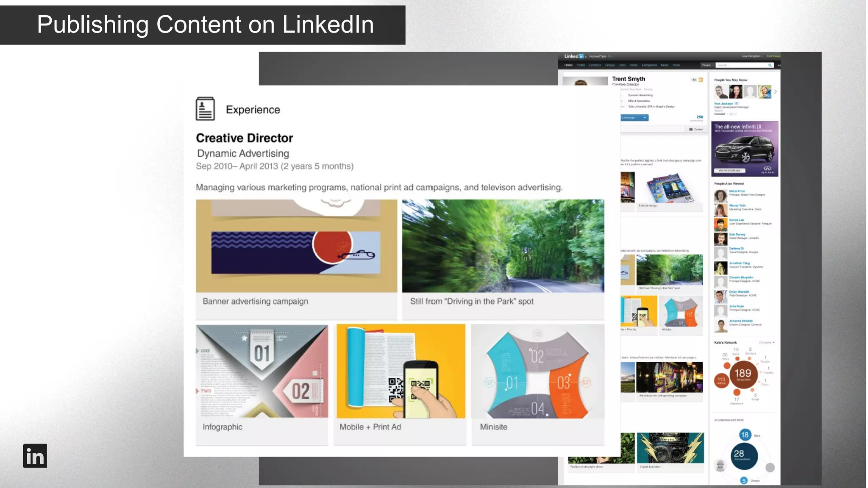868x488 pixels.
Task: Click the 18 Skills circle
Action: pyautogui.click(x=745, y=435)
